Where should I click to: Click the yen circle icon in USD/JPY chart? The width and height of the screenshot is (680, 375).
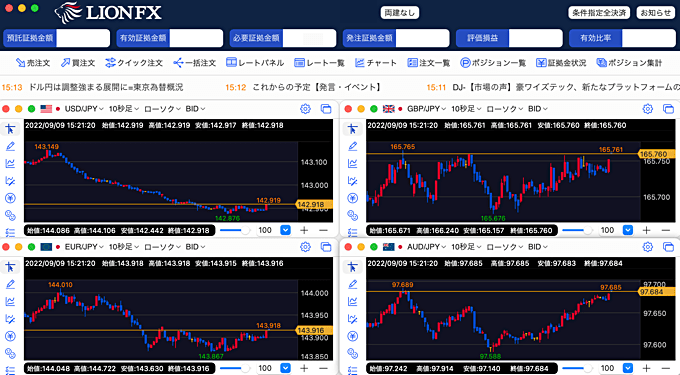(x=10, y=198)
